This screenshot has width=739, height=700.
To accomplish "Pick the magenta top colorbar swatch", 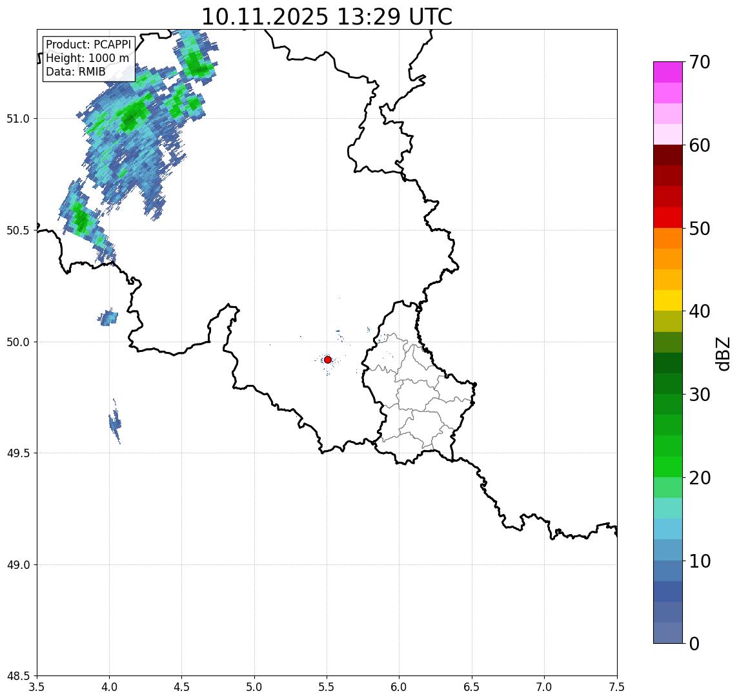I will click(x=668, y=72).
